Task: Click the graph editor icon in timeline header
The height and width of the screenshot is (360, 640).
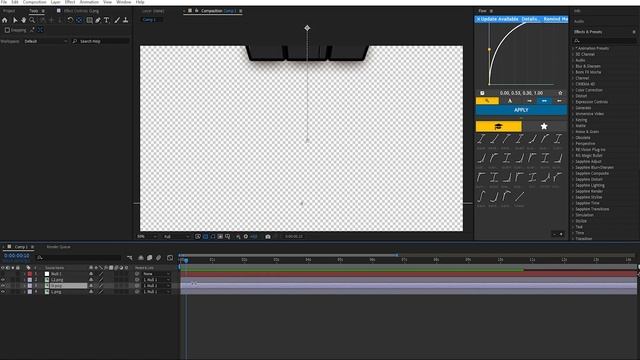Action: tap(170, 258)
